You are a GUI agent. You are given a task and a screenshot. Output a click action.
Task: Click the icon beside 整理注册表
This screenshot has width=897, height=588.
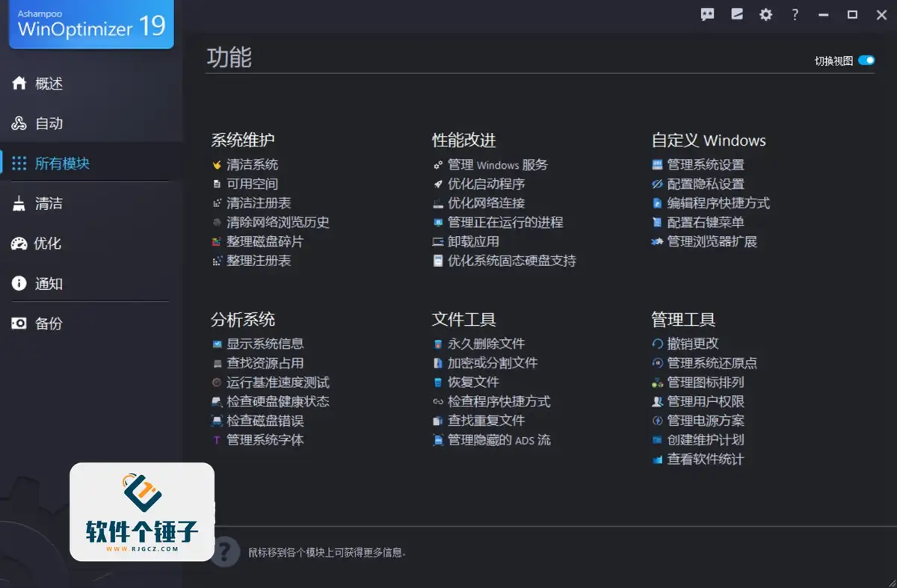point(217,261)
